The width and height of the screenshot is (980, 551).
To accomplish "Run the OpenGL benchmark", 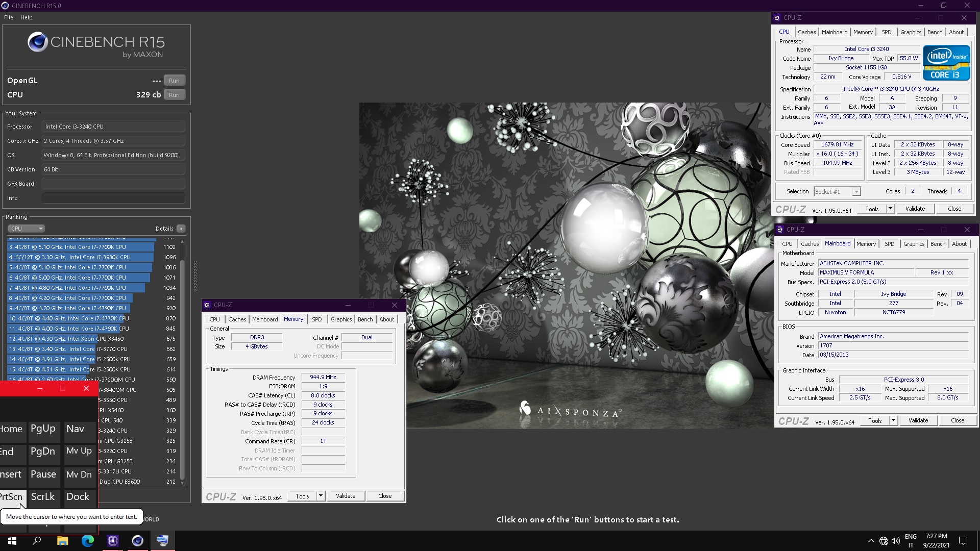I will [174, 81].
